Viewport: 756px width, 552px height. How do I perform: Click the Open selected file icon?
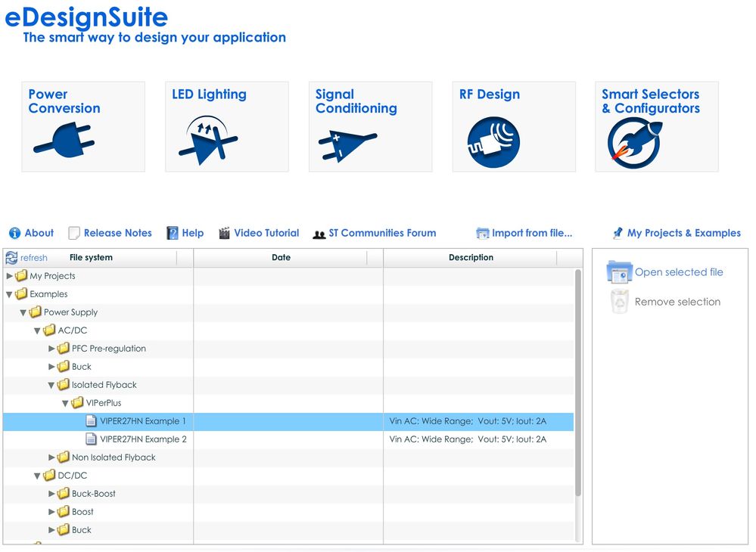tap(619, 272)
